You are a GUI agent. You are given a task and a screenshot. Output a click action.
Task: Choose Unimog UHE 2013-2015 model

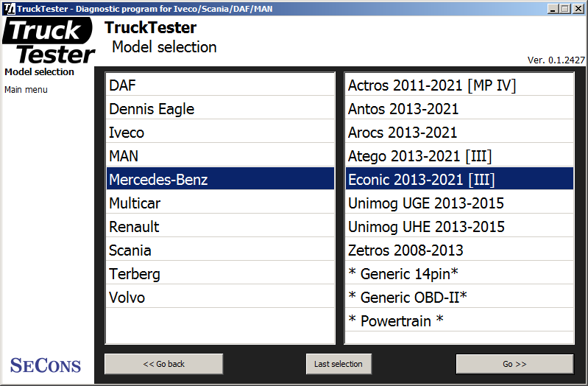coord(459,226)
